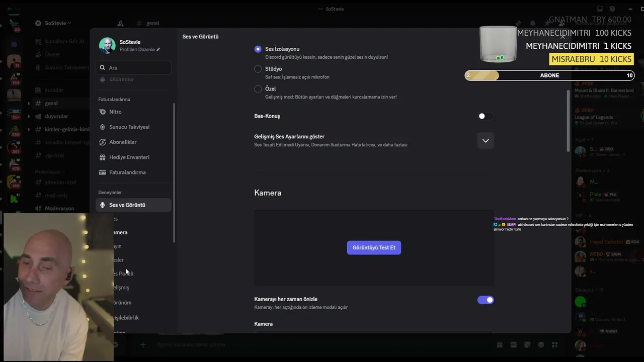This screenshot has height=362, width=644.
Task: Open the server icon with badge 22
Action: point(14,25)
